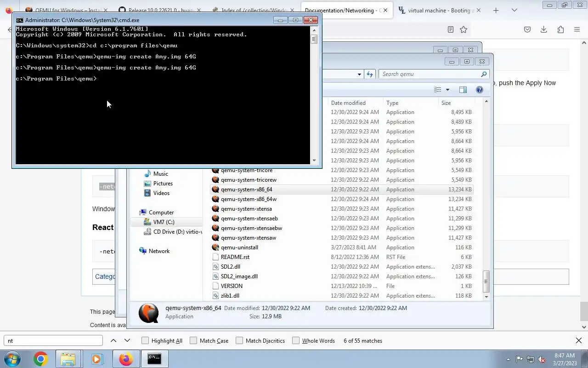The width and height of the screenshot is (588, 368).
Task: Click Firefox page scrollbar thumb
Action: pos(584,311)
